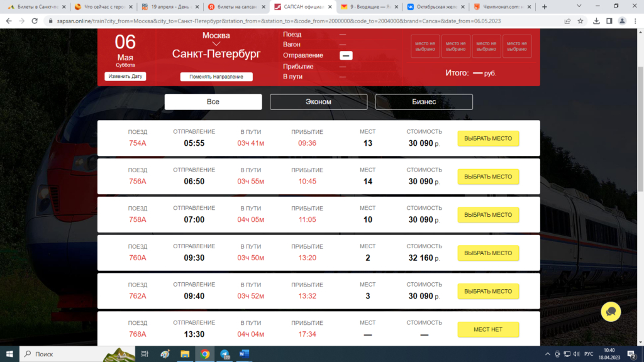Bookmark this page with the star icon
The width and height of the screenshot is (644, 362).
(x=580, y=21)
